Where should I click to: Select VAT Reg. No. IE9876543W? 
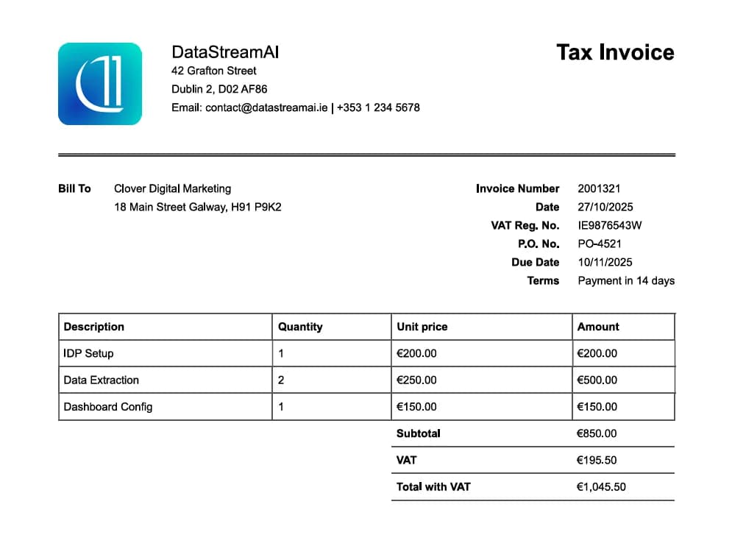tap(608, 225)
